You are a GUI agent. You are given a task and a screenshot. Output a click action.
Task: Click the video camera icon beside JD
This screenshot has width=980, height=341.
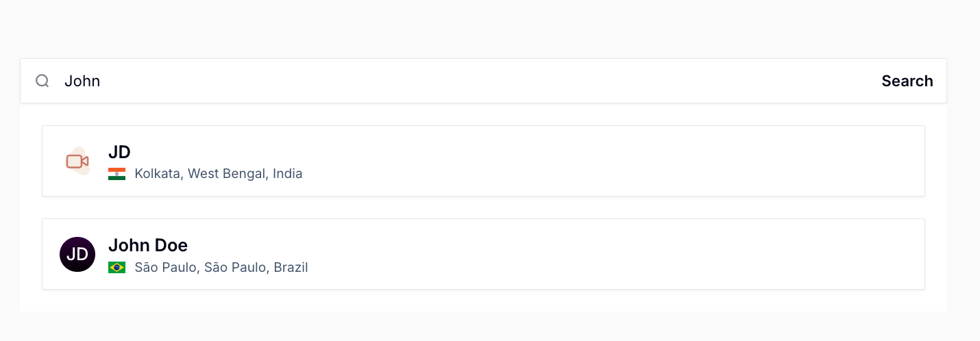point(77,162)
